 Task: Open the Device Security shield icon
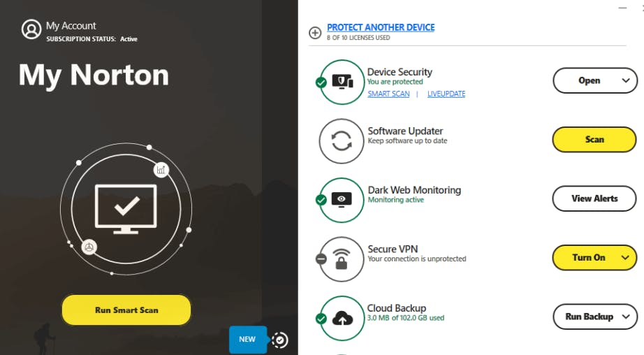(342, 82)
